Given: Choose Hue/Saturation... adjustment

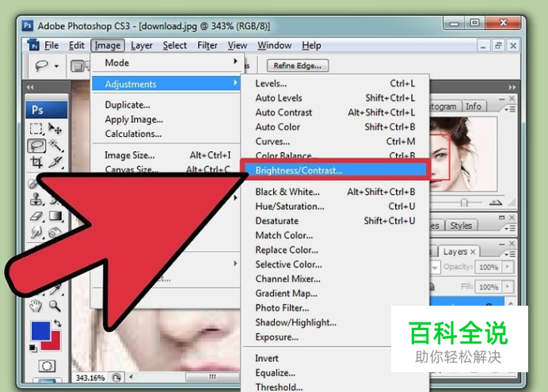Looking at the screenshot, I should pyautogui.click(x=335, y=206).
